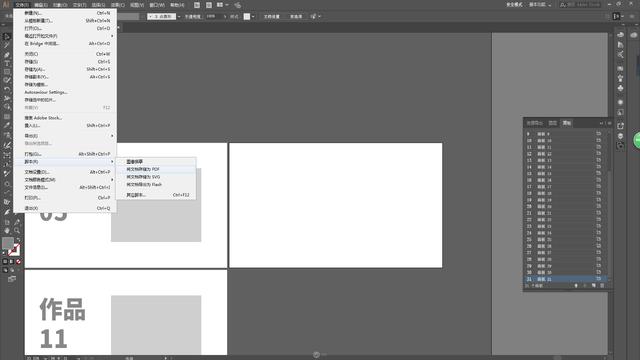Click the Arrange Documents grid icon
The image size is (640, 360).
point(220,5)
